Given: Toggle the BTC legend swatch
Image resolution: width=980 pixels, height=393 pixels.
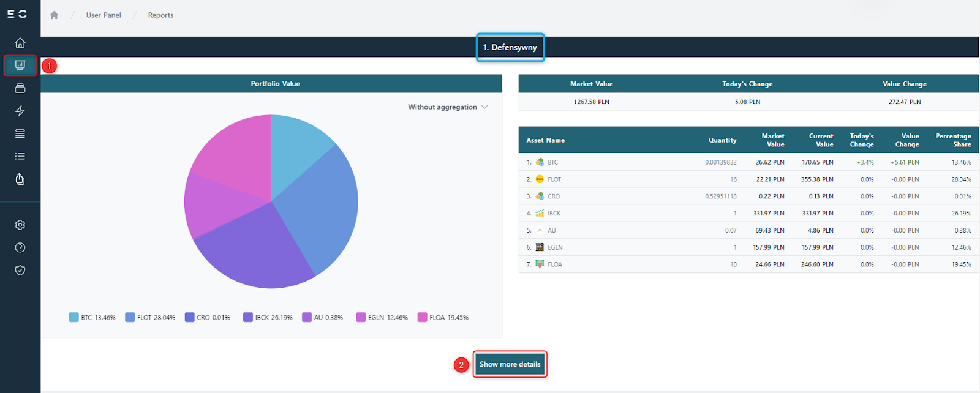Looking at the screenshot, I should point(74,317).
